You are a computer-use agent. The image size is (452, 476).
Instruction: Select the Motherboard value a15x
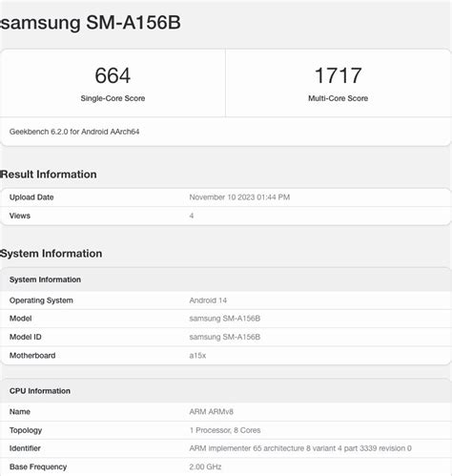coord(197,356)
